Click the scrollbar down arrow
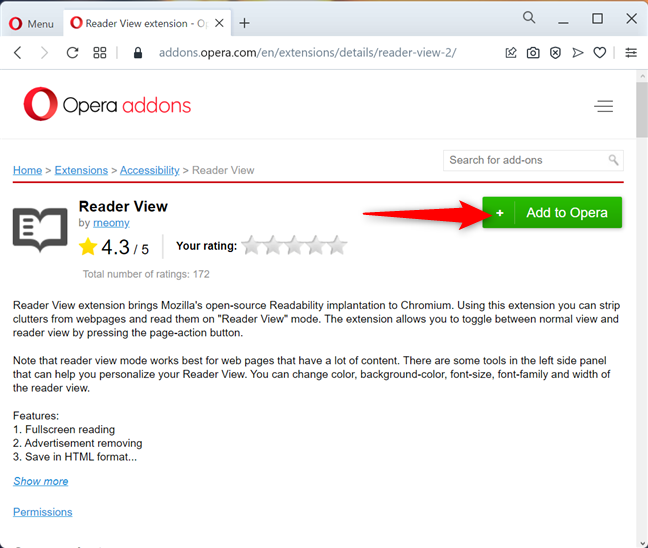Screen dimensions: 648x548 (x=642, y=543)
